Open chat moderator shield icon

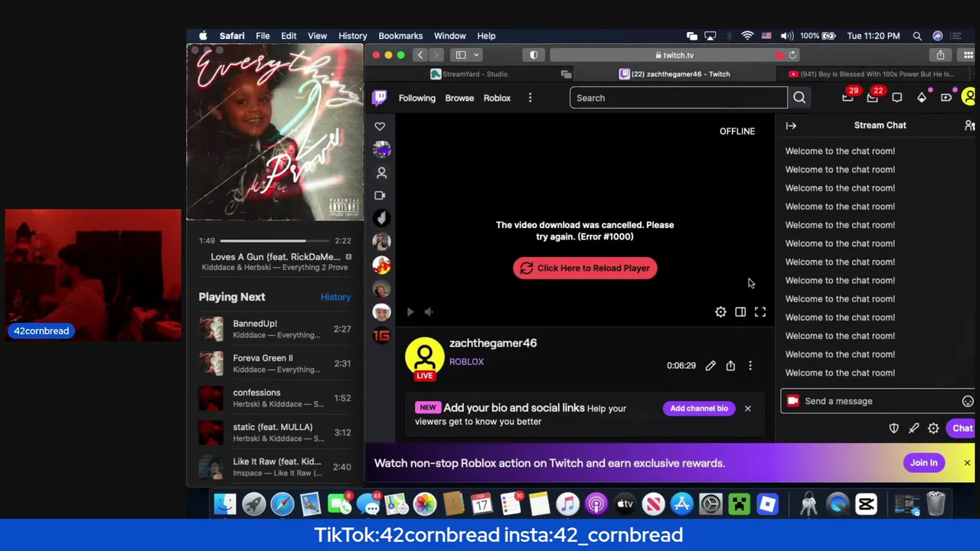(x=893, y=429)
